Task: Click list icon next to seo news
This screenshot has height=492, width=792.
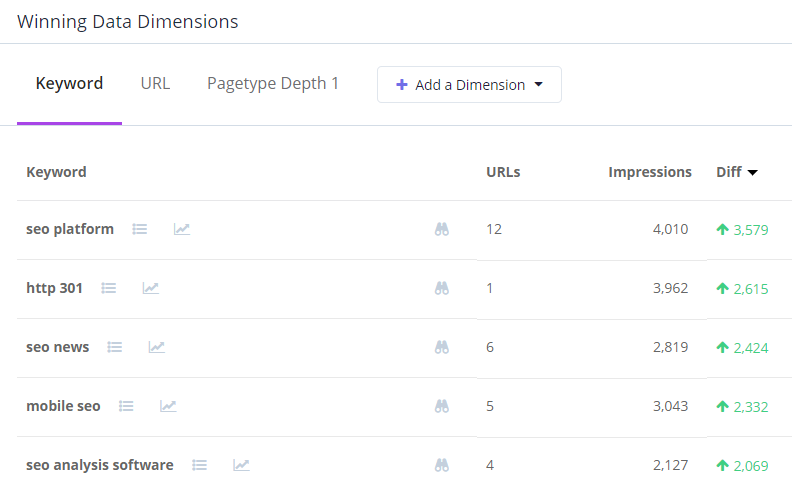Action: click(x=115, y=347)
